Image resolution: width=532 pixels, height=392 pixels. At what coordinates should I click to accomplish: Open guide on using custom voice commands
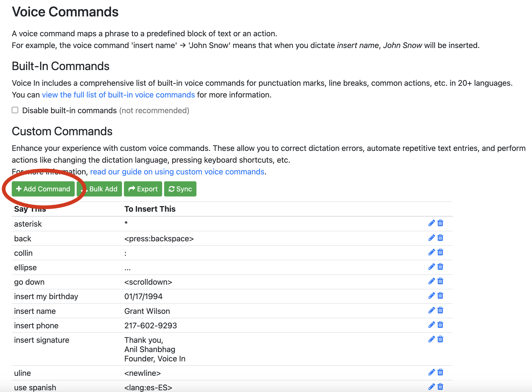177,172
